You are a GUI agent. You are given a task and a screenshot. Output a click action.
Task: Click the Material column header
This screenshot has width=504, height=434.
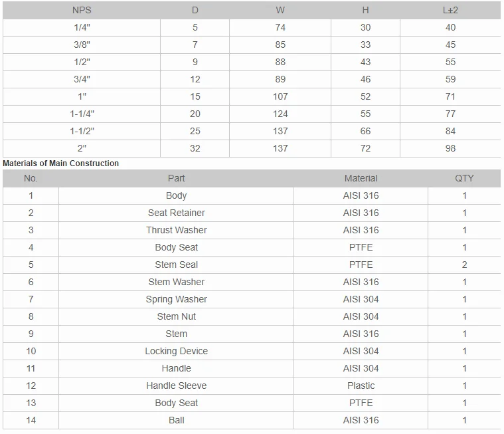pos(361,178)
